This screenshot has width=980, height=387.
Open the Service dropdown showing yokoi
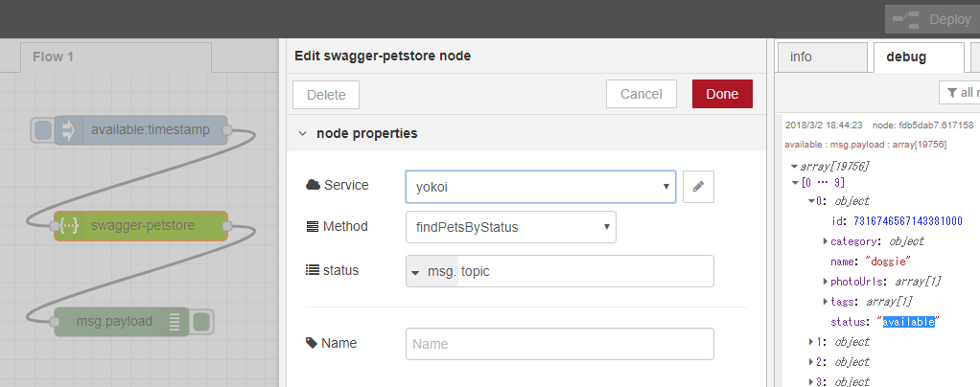540,187
